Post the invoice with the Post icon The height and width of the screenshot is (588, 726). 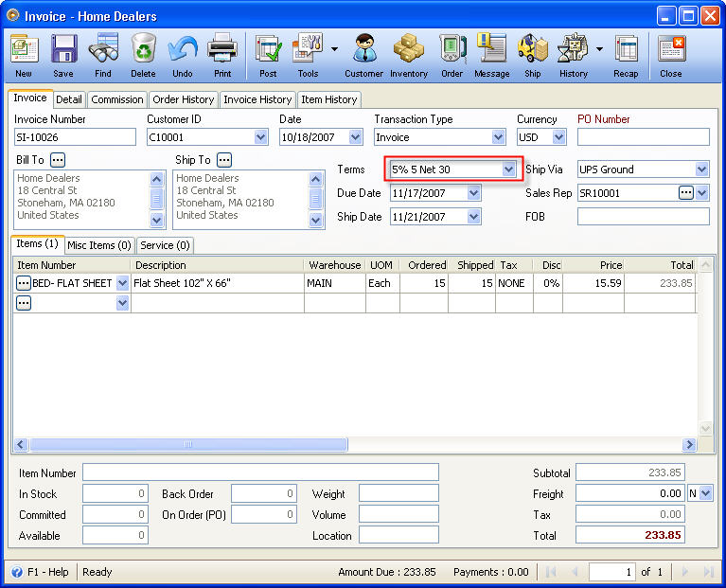pos(268,56)
